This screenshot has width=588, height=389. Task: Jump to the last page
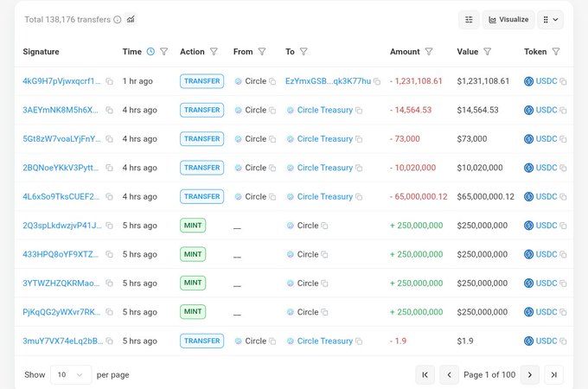click(x=554, y=375)
